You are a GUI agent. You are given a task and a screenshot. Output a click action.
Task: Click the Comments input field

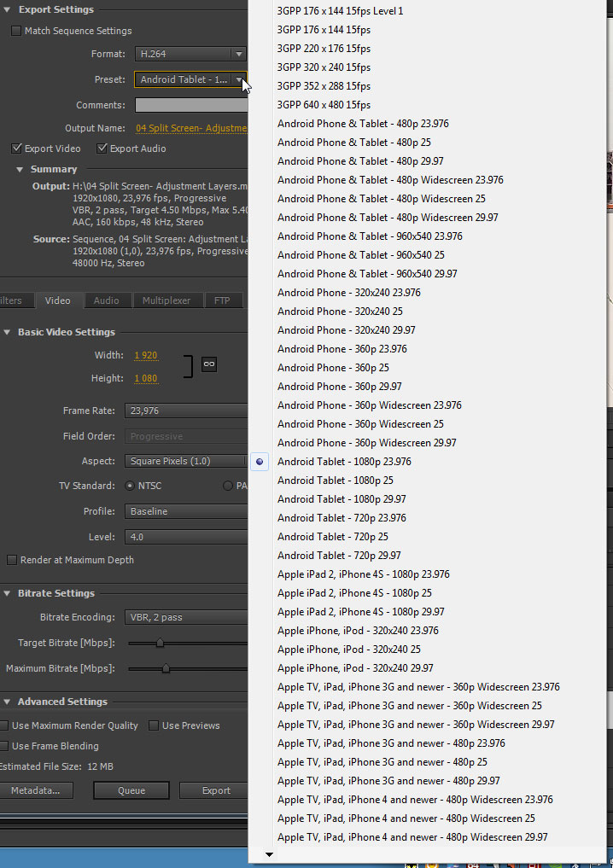191,105
